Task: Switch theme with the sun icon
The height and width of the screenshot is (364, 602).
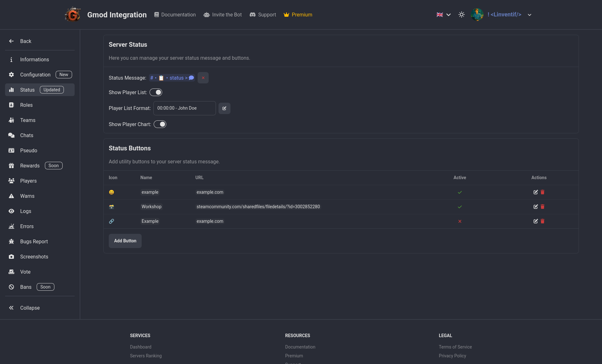Action: tap(462, 15)
